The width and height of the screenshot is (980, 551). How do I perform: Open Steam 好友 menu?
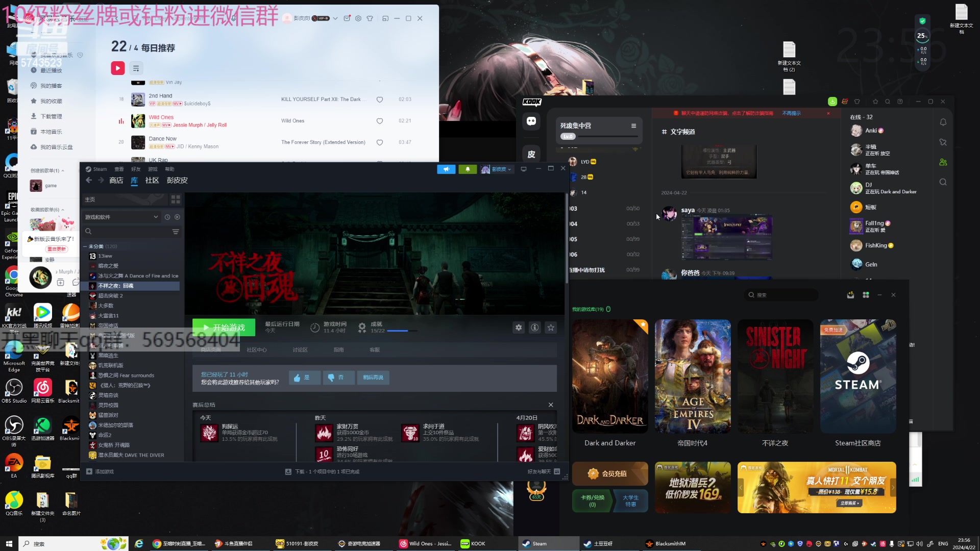(135, 169)
